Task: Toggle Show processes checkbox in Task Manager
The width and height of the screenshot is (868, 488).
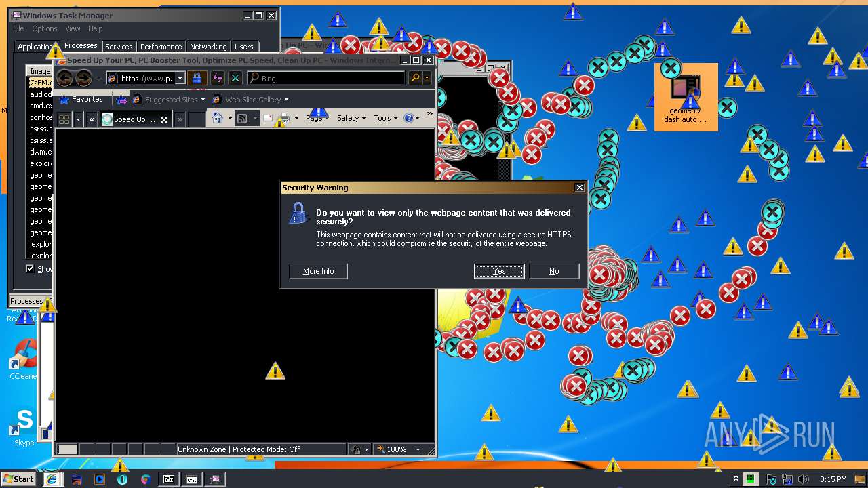Action: [x=30, y=268]
